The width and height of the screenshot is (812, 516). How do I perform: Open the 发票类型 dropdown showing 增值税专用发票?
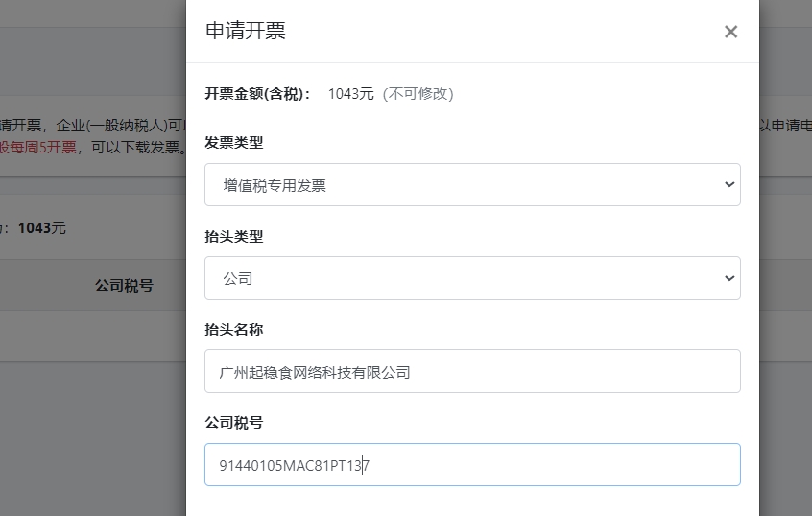coord(461,185)
